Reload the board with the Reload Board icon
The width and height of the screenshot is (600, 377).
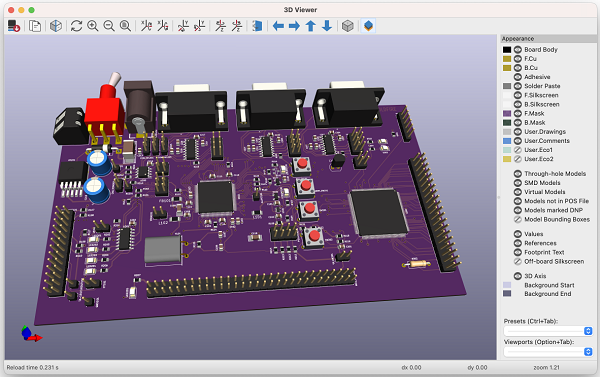point(14,26)
